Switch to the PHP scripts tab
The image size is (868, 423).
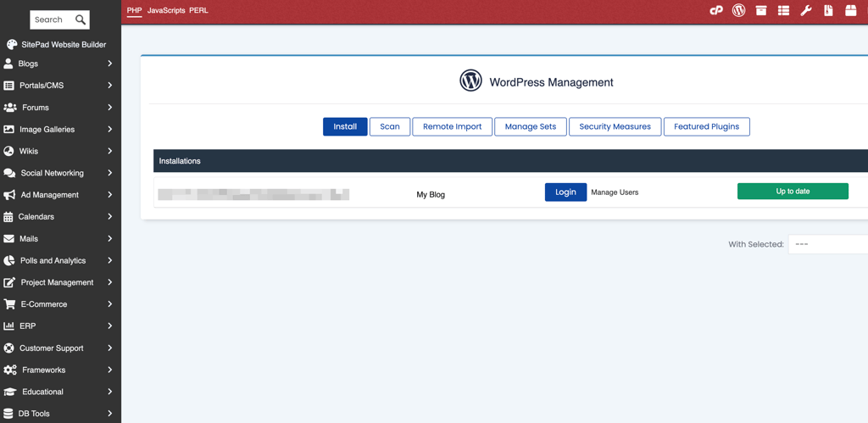click(x=135, y=10)
